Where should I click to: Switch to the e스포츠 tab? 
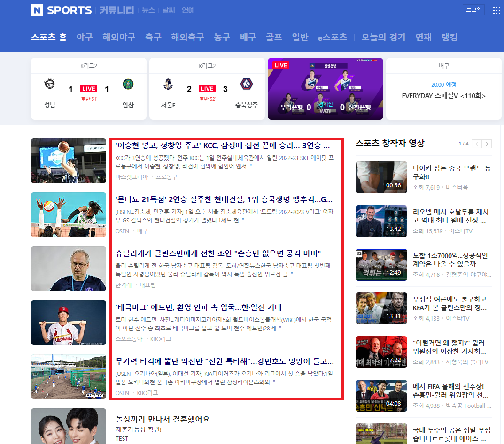[x=333, y=37]
